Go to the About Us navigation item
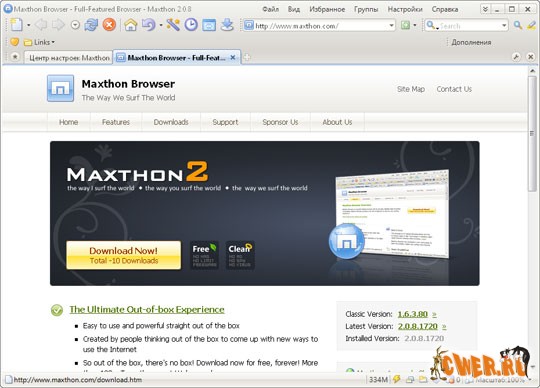Screen dimensions: 540x388 point(337,122)
